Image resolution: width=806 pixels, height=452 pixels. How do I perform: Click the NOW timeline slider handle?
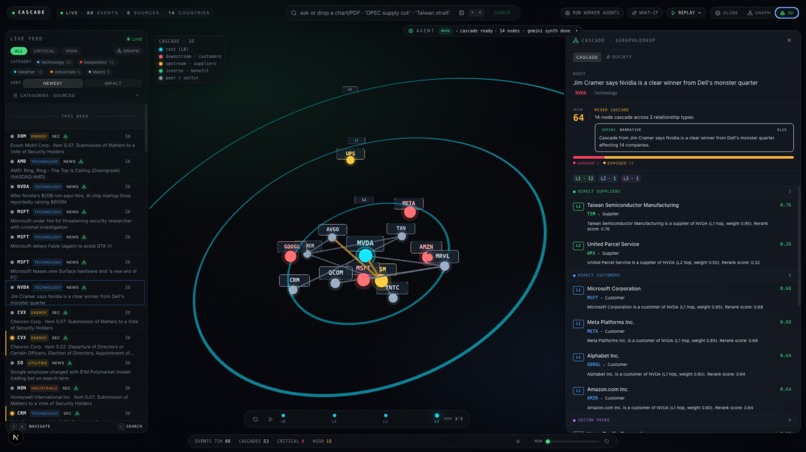548,441
